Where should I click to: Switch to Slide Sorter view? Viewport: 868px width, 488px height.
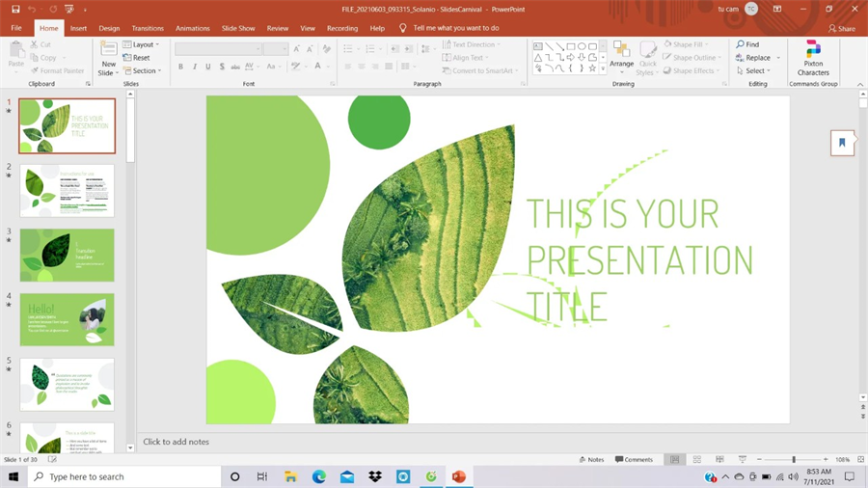[x=697, y=460]
